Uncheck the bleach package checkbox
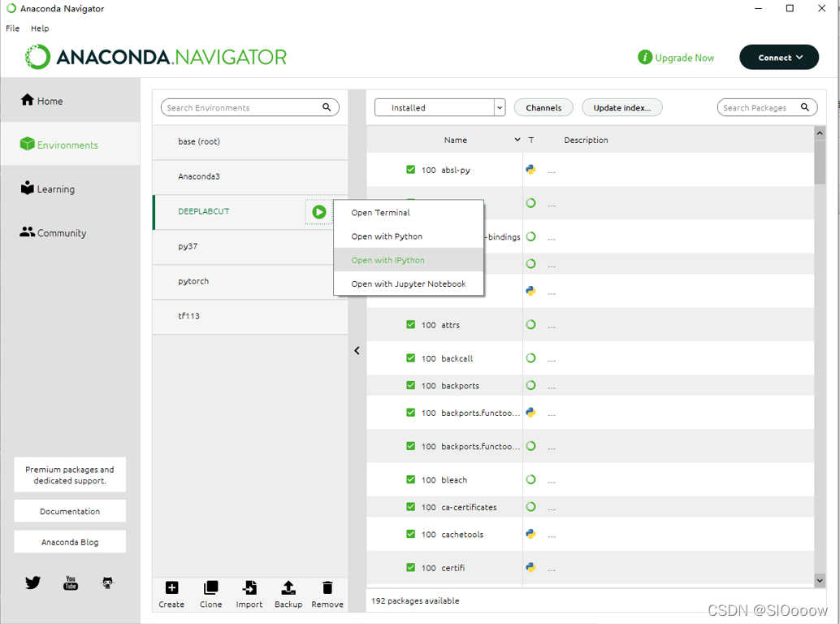The image size is (840, 624). click(410, 479)
